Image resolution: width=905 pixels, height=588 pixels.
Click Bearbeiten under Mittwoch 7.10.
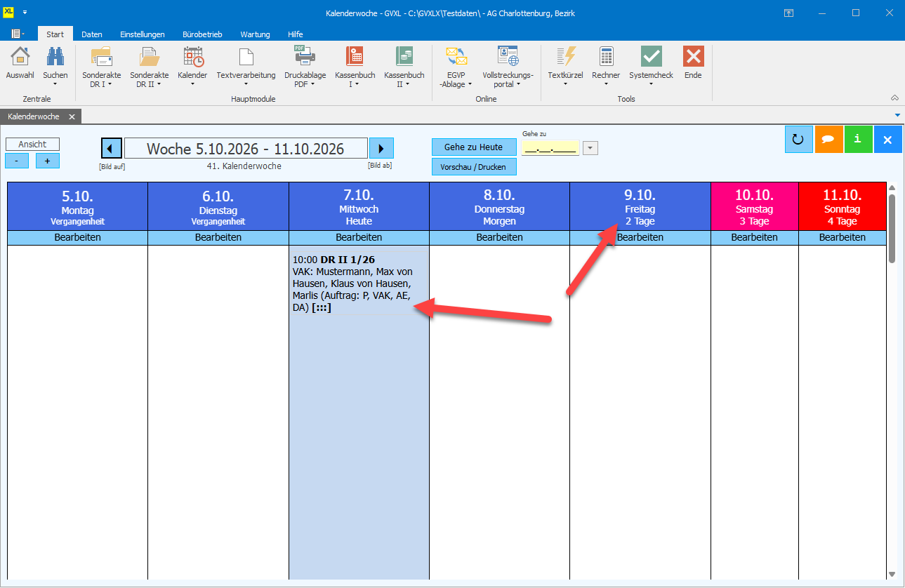point(359,237)
